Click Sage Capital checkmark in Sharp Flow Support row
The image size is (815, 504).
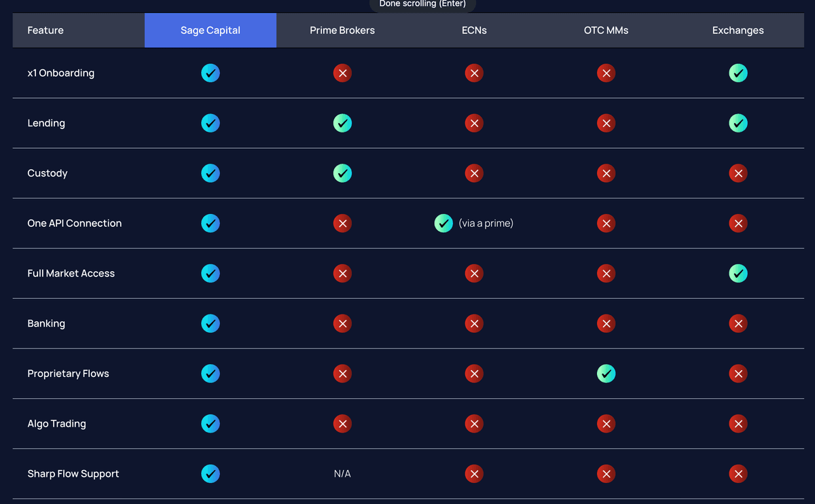point(211,473)
